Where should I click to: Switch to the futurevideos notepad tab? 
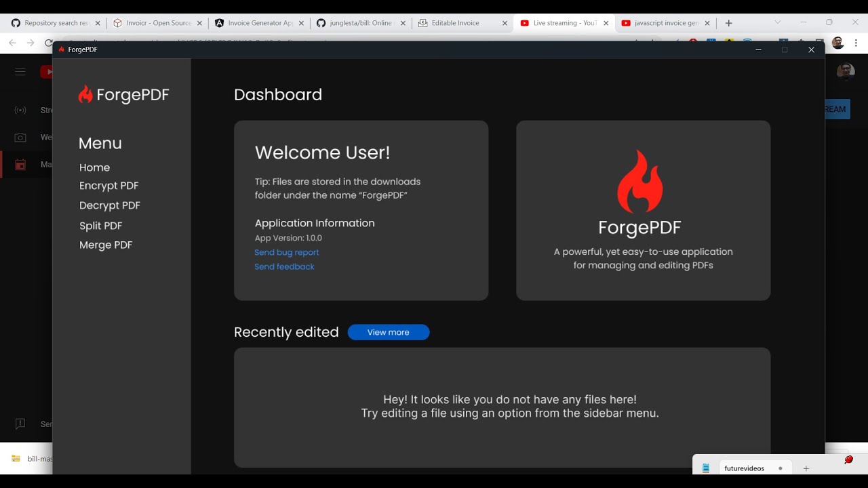[744, 468]
